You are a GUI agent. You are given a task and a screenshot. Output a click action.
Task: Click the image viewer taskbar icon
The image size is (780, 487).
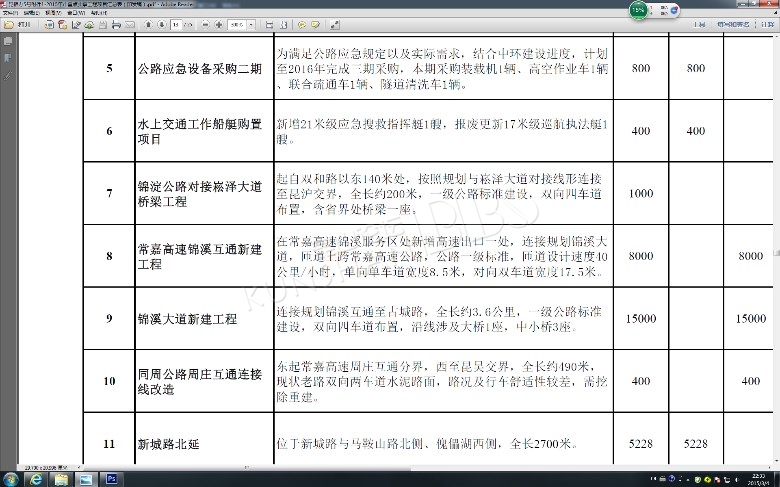click(86, 479)
